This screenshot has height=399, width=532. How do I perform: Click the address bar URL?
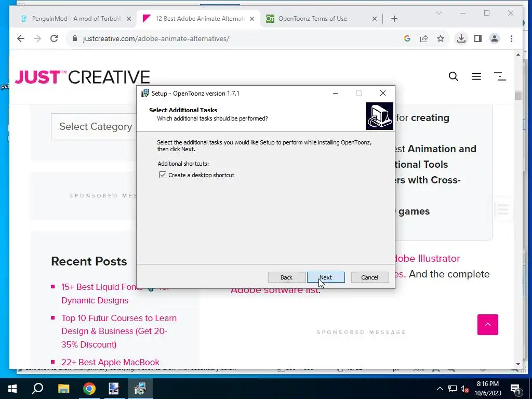tap(156, 38)
